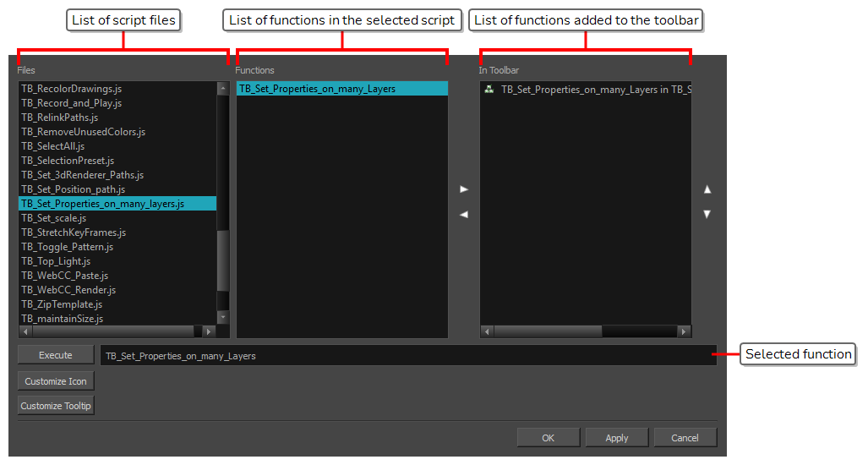
Task: Click Apply to save toolbar changes
Action: click(617, 437)
